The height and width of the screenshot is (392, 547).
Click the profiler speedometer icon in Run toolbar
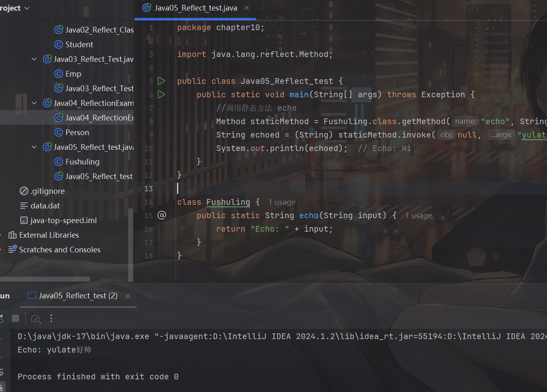[36, 319]
